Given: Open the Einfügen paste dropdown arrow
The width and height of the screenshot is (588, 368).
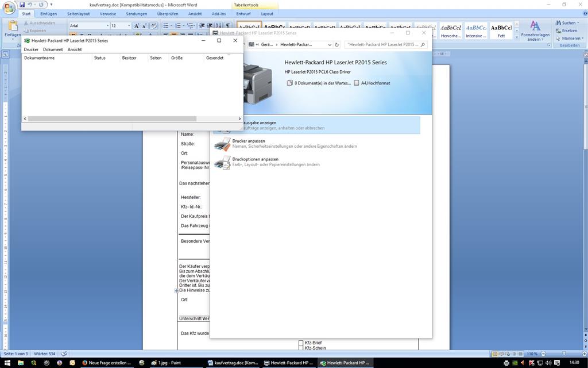Looking at the screenshot, I should tap(13, 39).
